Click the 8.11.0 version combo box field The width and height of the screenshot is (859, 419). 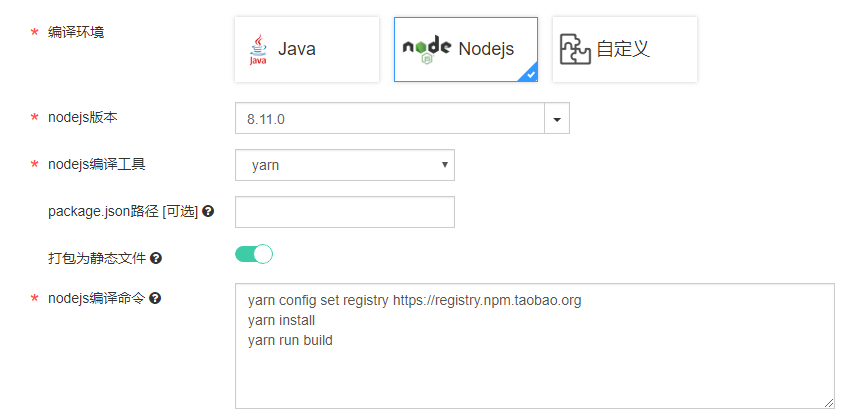tap(390, 118)
